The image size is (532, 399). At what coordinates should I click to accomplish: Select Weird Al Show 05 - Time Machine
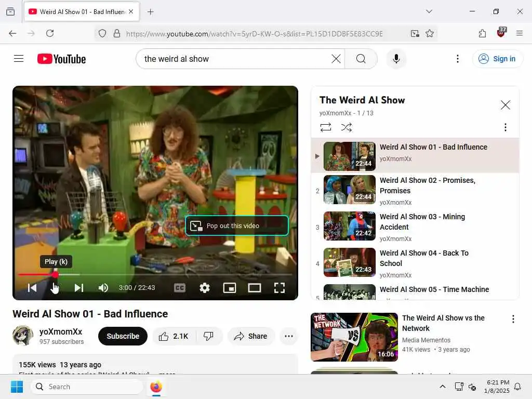415,291
